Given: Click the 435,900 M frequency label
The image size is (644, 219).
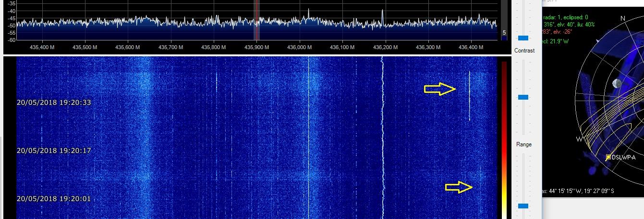Looking at the screenshot, I should point(256,47).
